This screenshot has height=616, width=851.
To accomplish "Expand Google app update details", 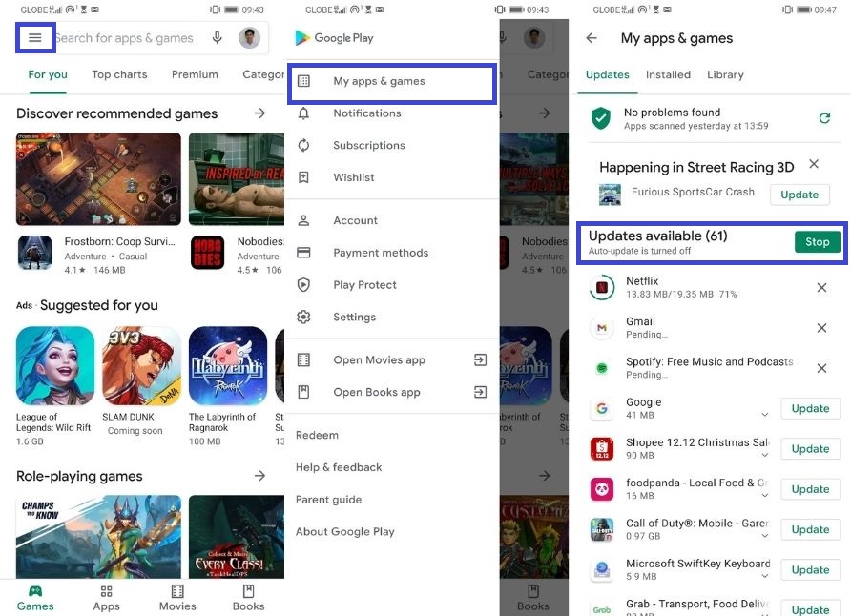I will point(765,415).
